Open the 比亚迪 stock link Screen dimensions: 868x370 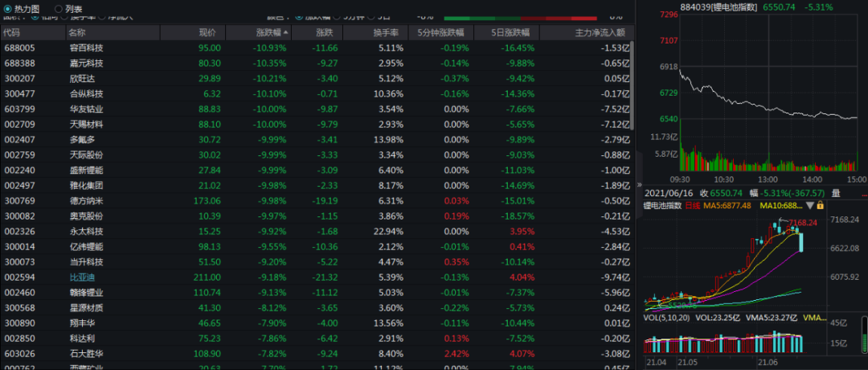(82, 277)
